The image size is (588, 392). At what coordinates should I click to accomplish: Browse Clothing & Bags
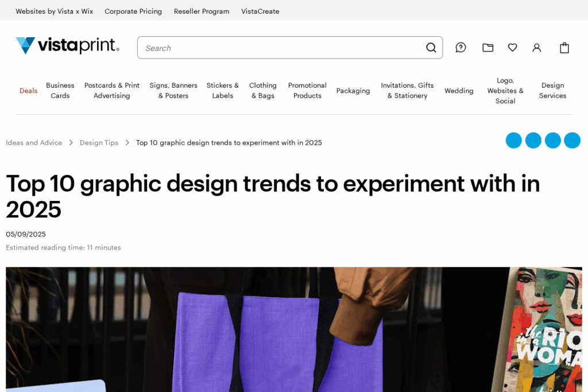(x=263, y=90)
